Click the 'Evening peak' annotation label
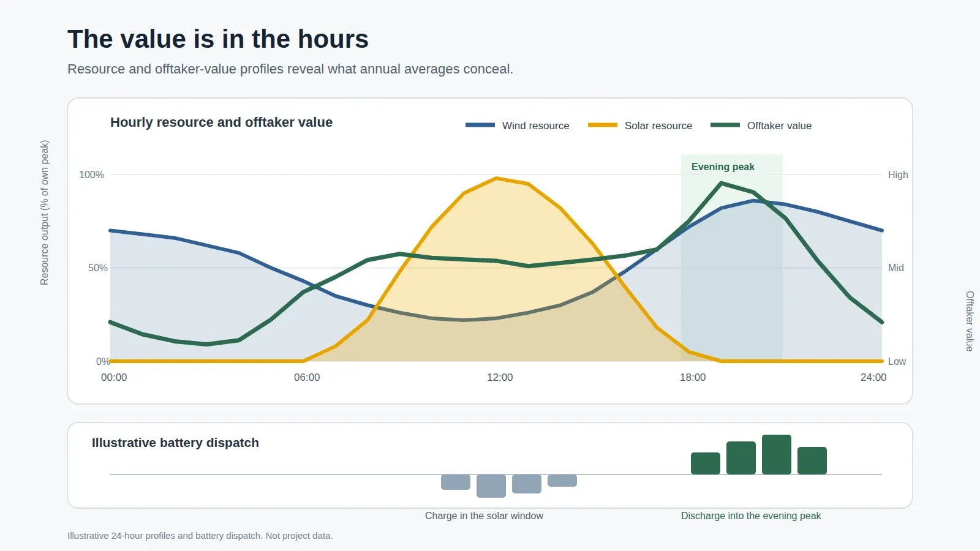The width and height of the screenshot is (980, 551). tap(723, 167)
